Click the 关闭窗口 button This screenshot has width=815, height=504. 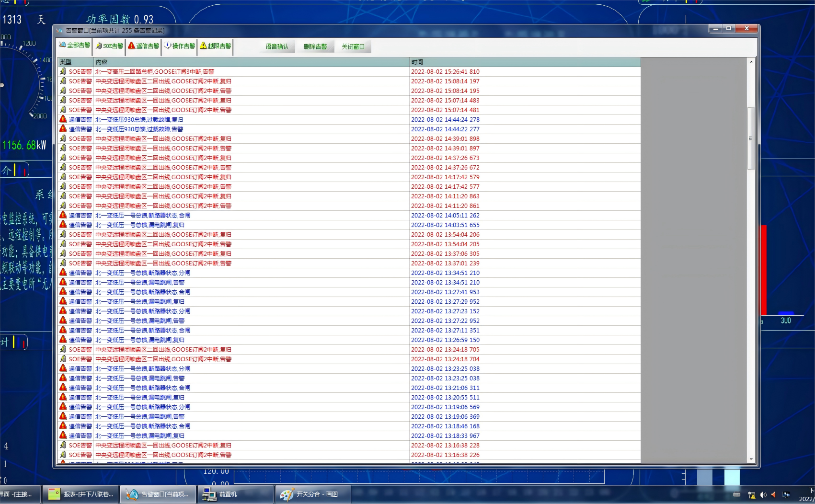point(353,46)
